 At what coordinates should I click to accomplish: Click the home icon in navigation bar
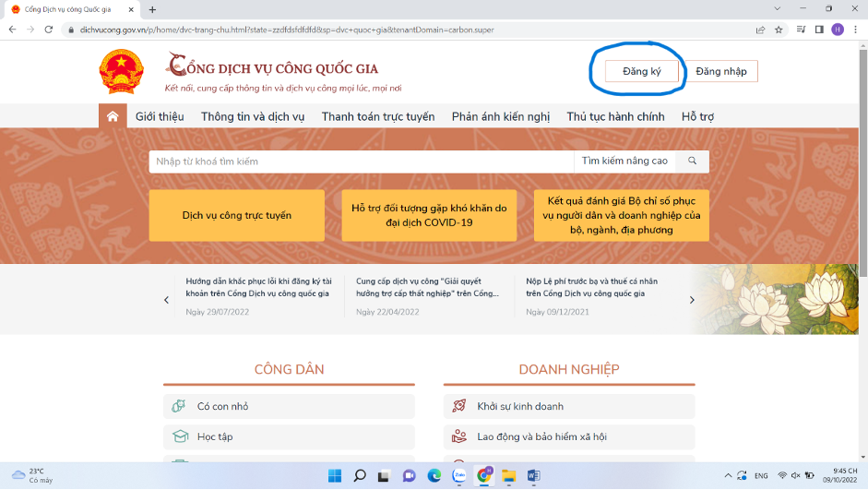(x=113, y=116)
